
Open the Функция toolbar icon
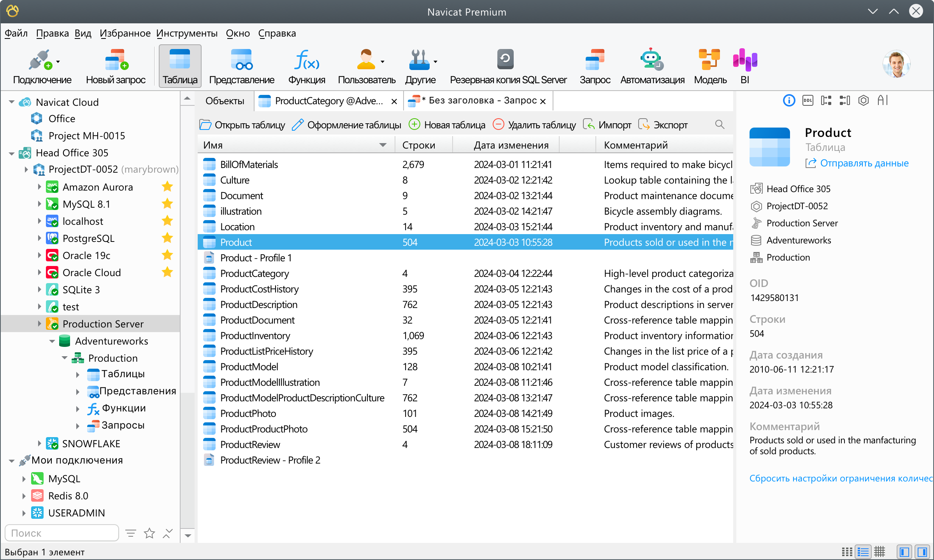307,66
